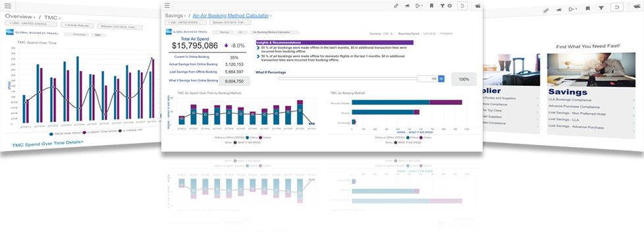
Task: Open the export dropdown in center toolbar
Action: [x=419, y=6]
